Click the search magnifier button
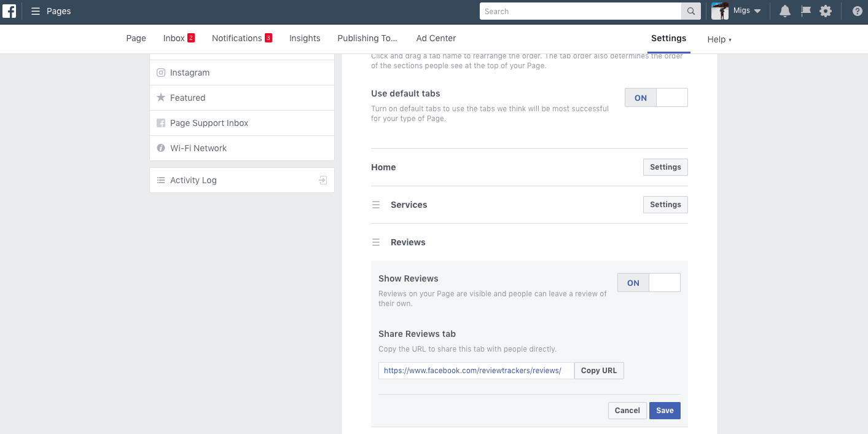Screen dimensions: 868x434 click(690, 10)
